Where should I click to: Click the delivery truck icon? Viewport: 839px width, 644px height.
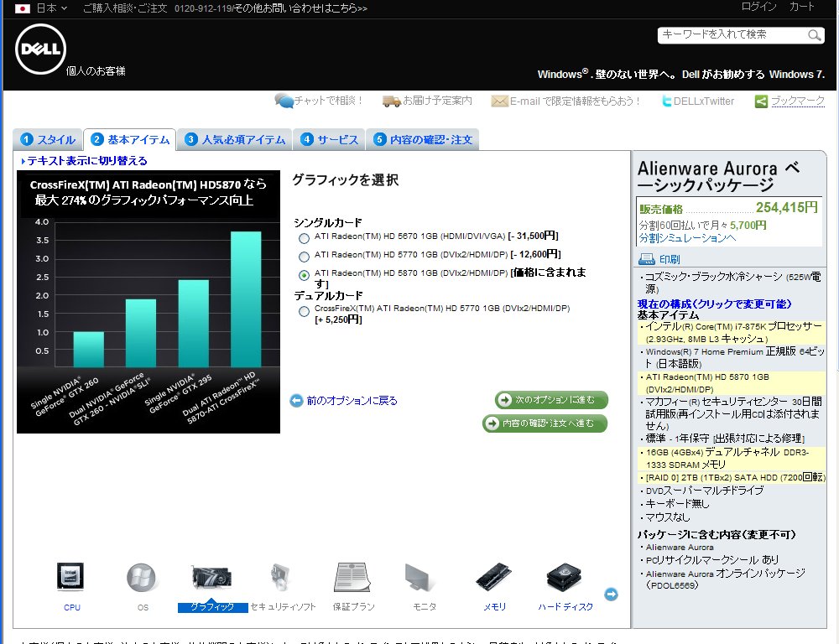tap(392, 101)
